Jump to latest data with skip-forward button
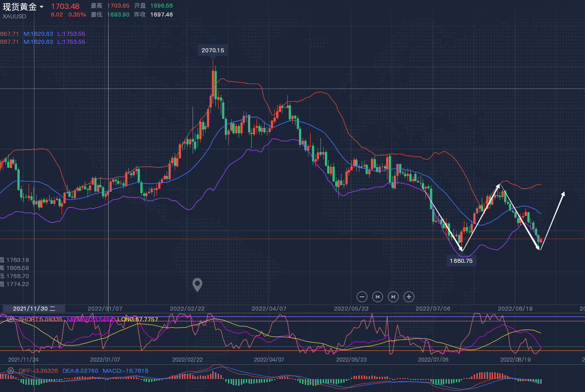The width and height of the screenshot is (585, 392). (393, 297)
